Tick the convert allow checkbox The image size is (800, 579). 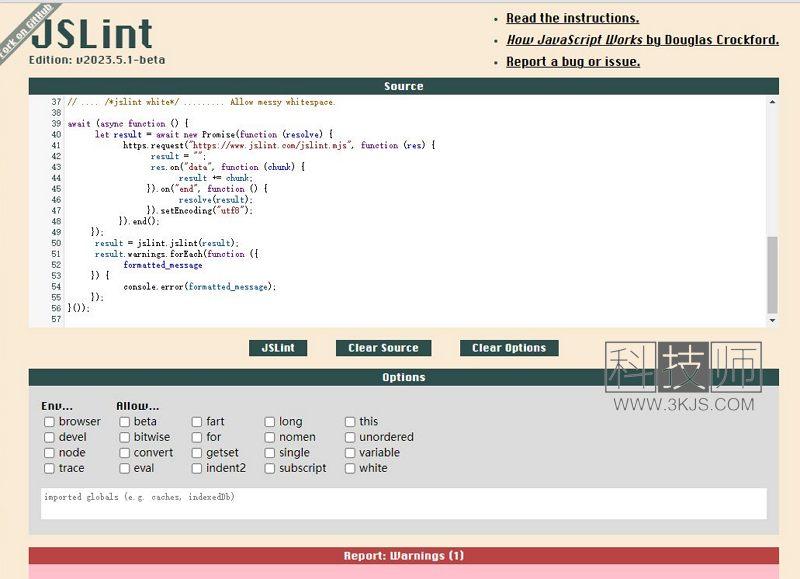tap(124, 453)
